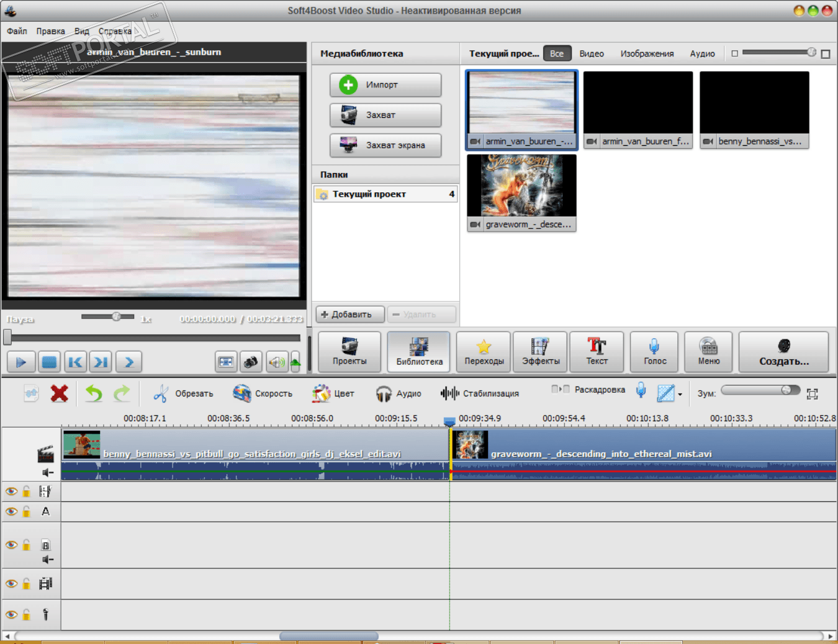Stop the preview with the Stop button
This screenshot has width=838, height=644.
49,362
